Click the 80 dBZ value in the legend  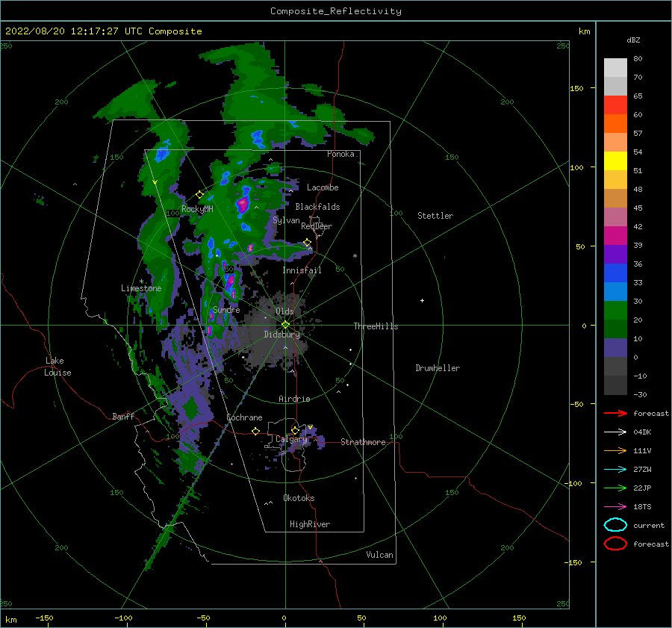click(638, 58)
